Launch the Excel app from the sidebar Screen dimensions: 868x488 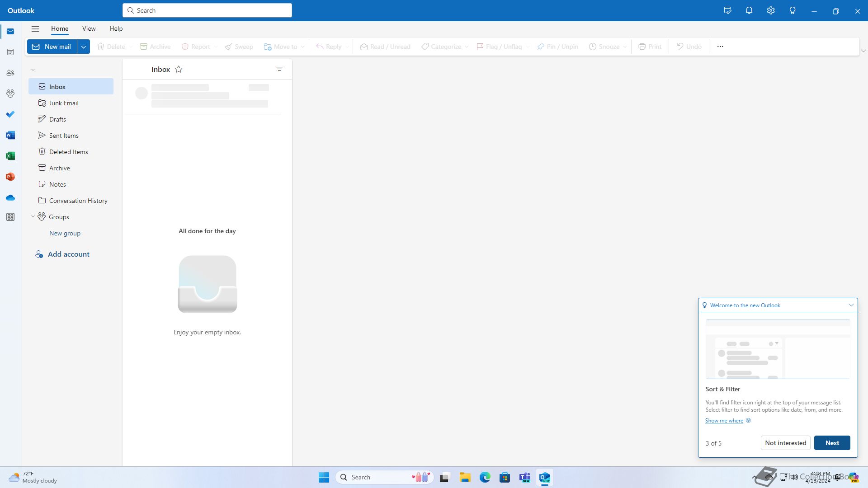10,156
